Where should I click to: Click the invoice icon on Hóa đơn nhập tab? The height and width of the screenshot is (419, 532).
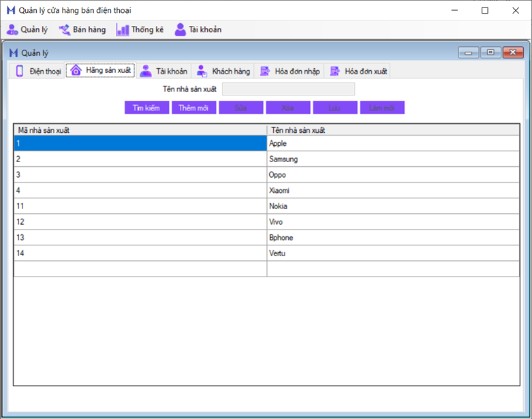pos(265,71)
